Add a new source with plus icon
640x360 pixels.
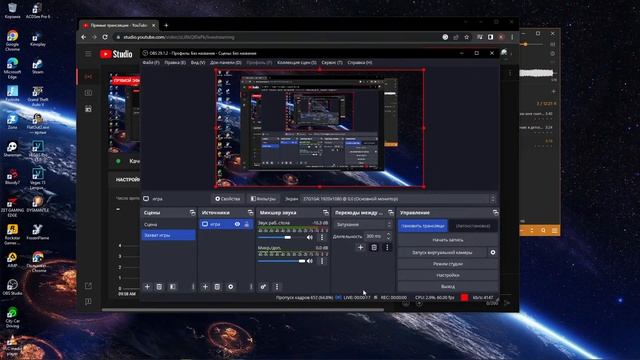[x=205, y=287]
